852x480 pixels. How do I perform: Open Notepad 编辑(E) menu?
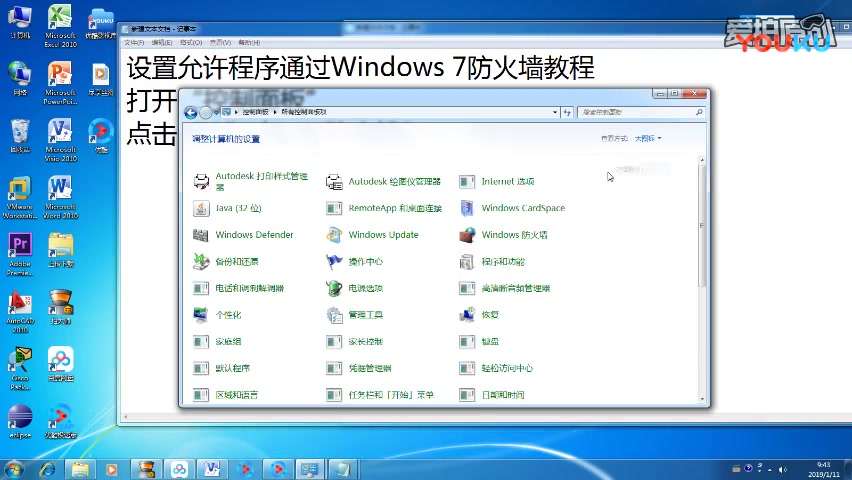[162, 42]
